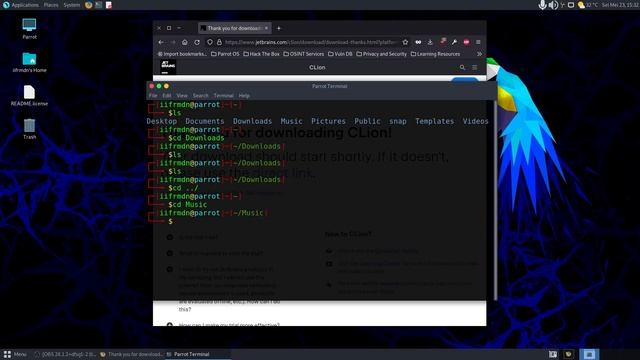The image size is (640, 360).
Task: Click the red round extension icon in browser toolbar
Action: tap(466, 42)
